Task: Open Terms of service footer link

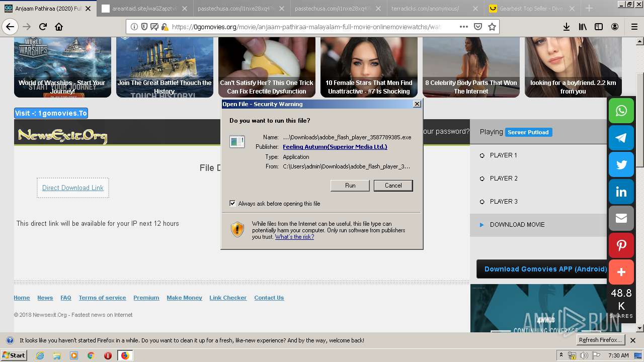Action: tap(102, 298)
